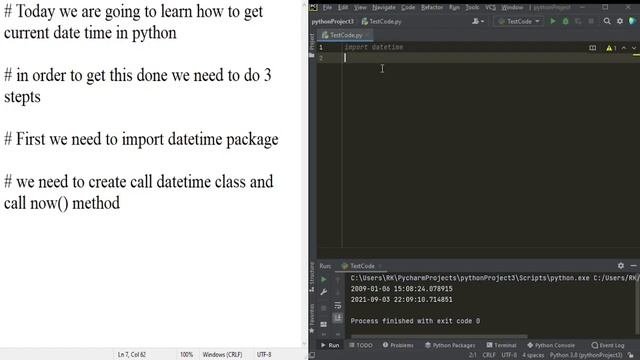Open the Window menu
640x360 pixels.
tap(512, 7)
